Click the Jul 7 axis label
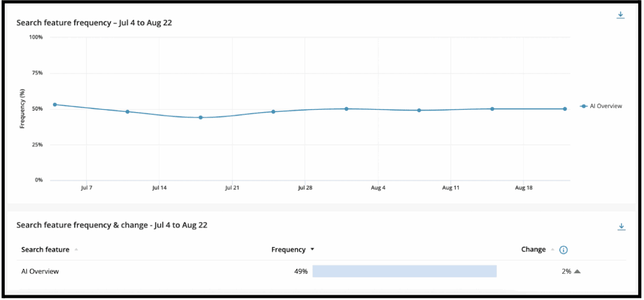 click(86, 188)
